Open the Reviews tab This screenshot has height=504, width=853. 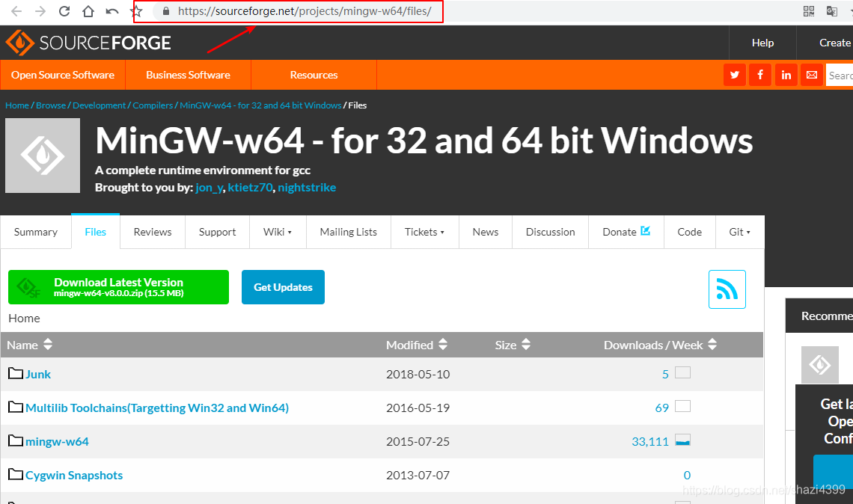point(153,232)
